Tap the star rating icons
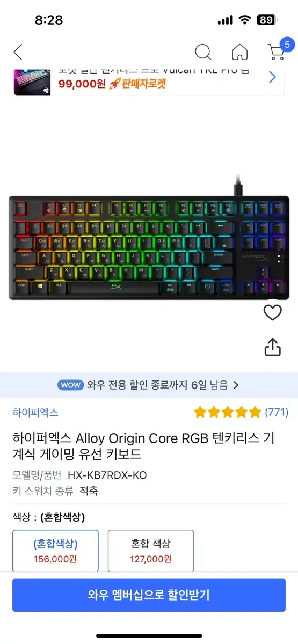This screenshot has height=644, width=298. [228, 412]
